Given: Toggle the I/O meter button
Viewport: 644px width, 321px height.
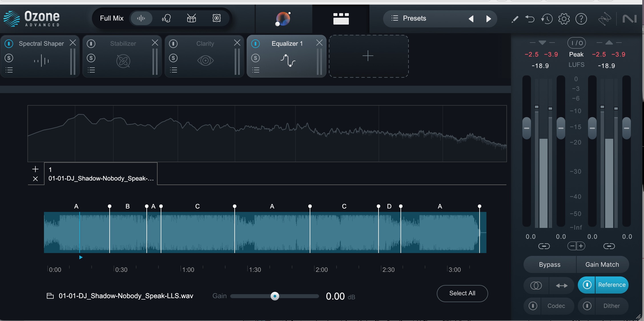Looking at the screenshot, I should pyautogui.click(x=576, y=43).
